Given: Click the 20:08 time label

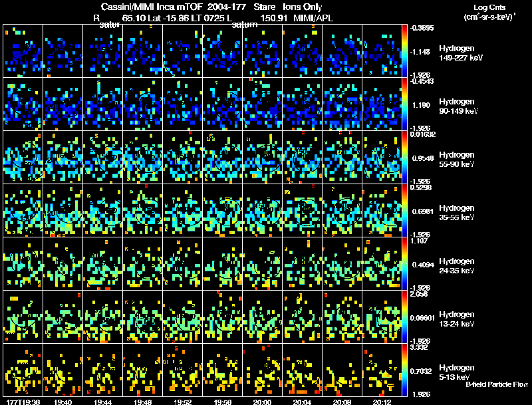Looking at the screenshot, I should point(342,402).
